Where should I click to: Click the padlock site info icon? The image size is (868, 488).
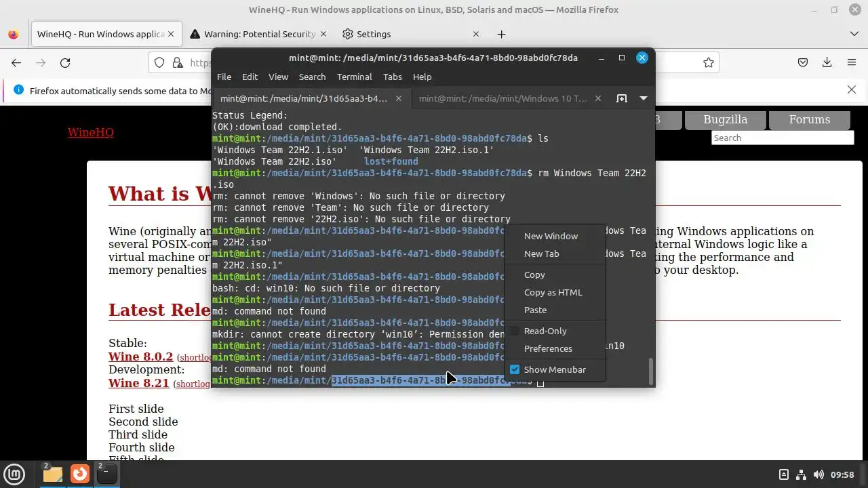[177, 62]
